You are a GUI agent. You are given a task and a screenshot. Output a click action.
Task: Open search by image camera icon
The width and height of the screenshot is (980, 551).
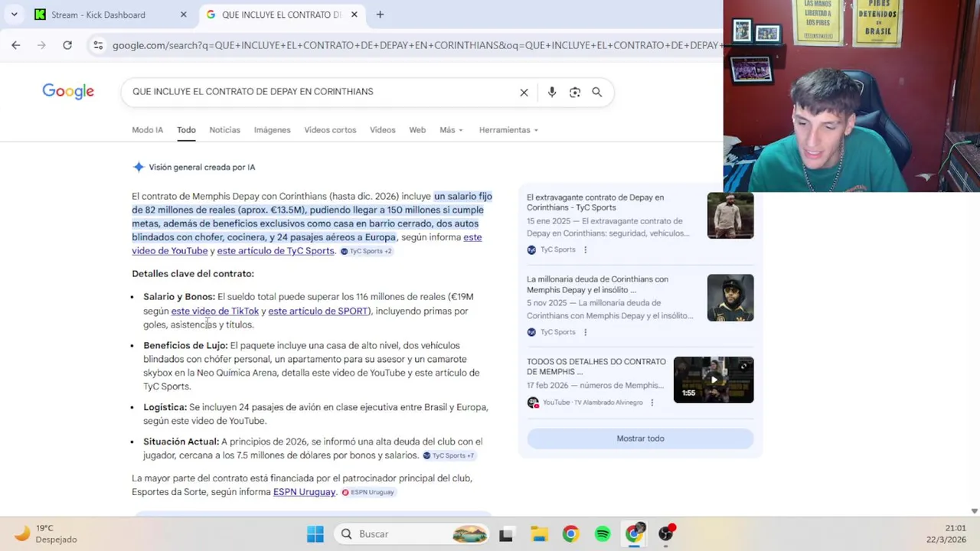575,93
